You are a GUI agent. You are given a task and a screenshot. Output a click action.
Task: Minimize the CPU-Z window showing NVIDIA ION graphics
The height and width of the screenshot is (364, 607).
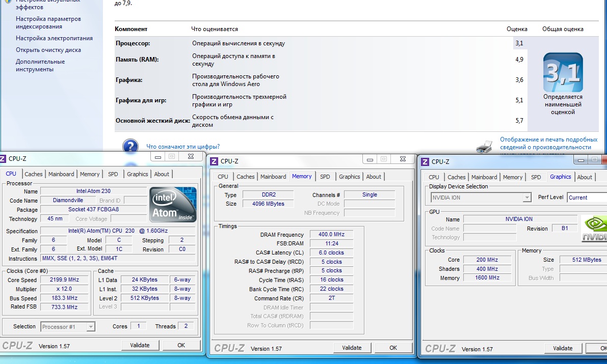(580, 160)
